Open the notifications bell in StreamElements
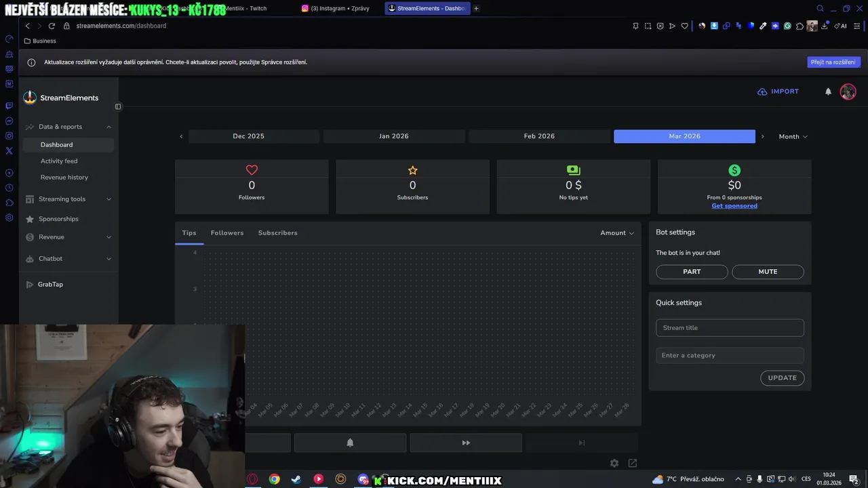Image resolution: width=868 pixels, height=488 pixels. 828,91
